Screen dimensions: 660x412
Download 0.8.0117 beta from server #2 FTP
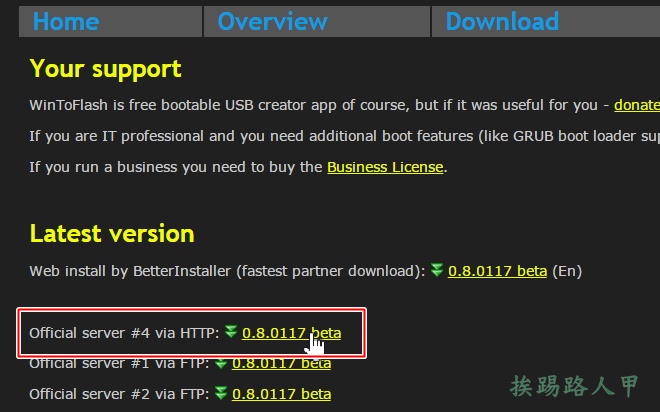click(x=281, y=394)
